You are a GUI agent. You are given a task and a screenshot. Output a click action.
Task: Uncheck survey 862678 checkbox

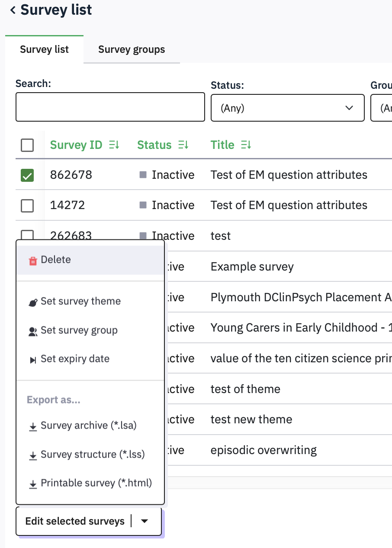[27, 175]
